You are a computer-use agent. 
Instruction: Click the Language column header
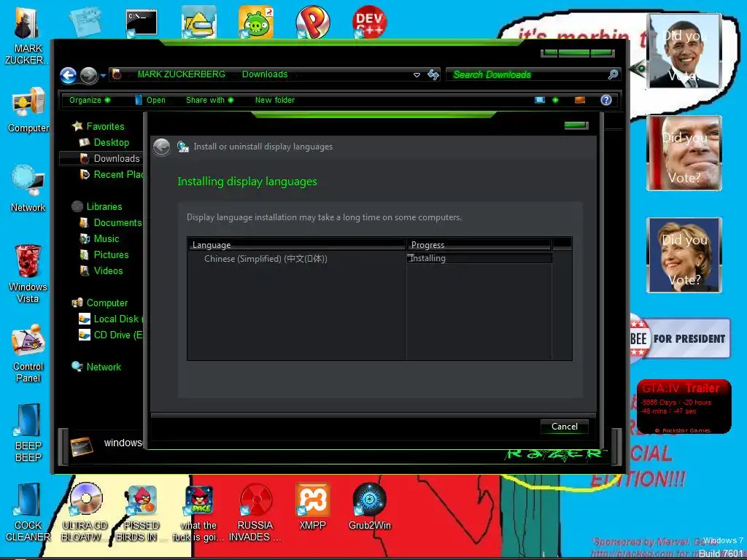click(298, 245)
